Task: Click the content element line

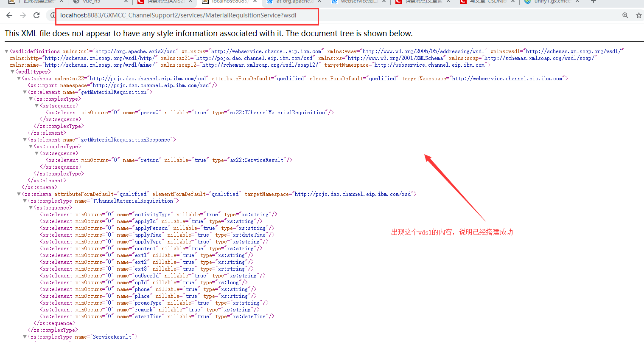Action: (151, 249)
